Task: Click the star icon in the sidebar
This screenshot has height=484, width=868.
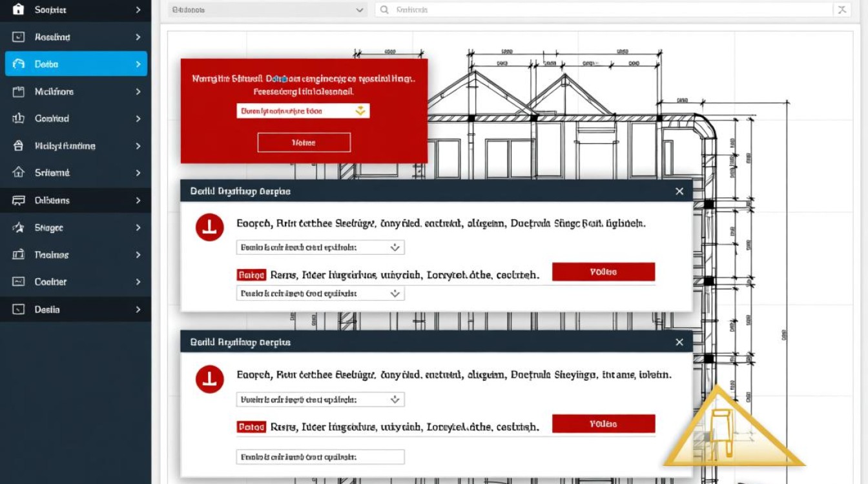Action: coord(18,228)
